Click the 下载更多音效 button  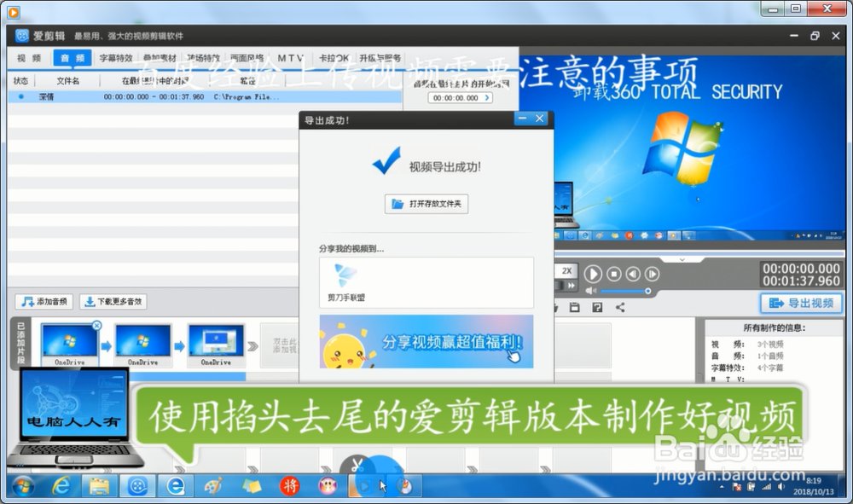(x=113, y=301)
